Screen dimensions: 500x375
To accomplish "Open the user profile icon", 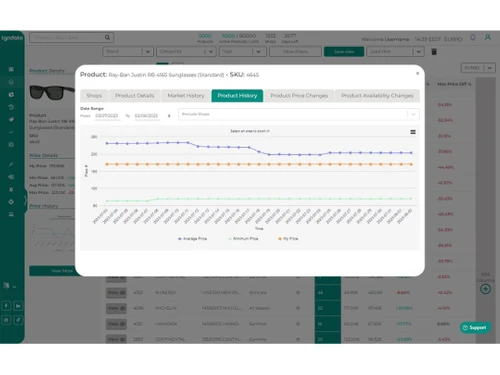I will (x=487, y=37).
